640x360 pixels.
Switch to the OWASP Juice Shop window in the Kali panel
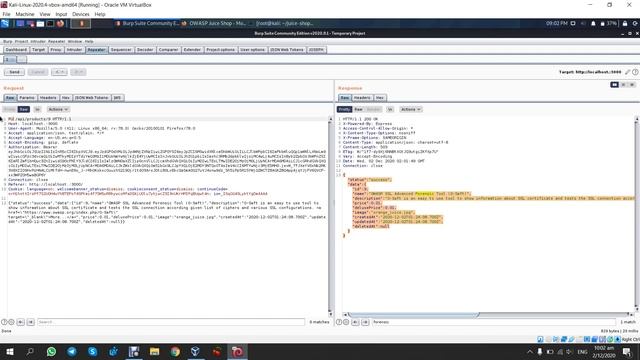click(213, 24)
